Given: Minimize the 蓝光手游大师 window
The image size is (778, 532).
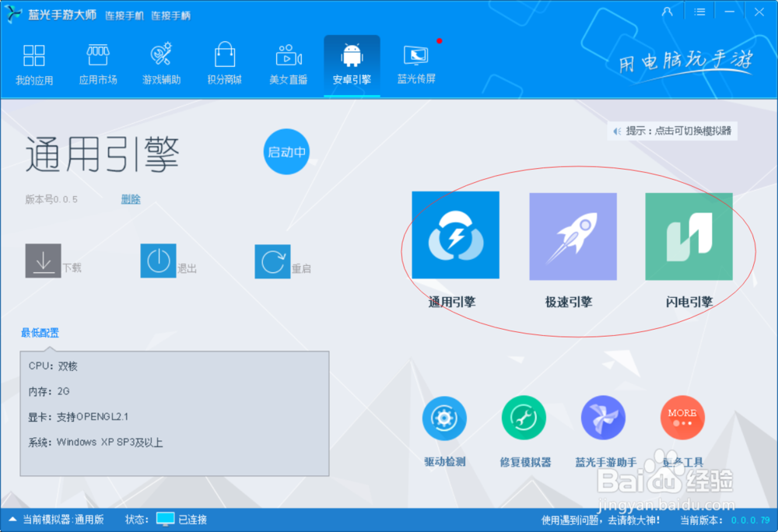Looking at the screenshot, I should 730,12.
